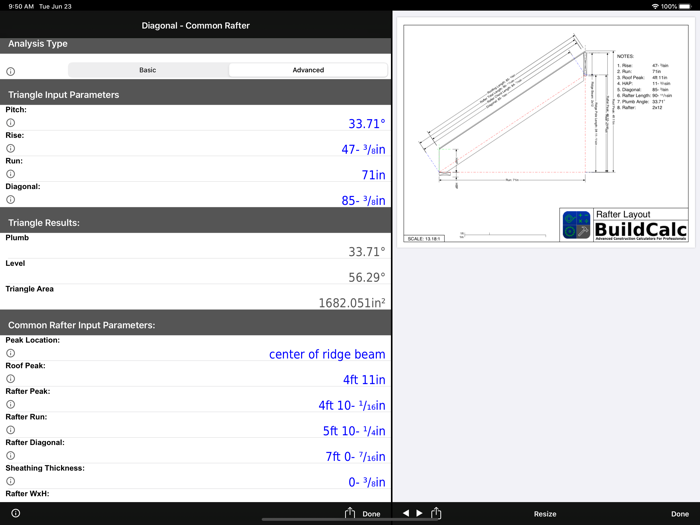Open the Rafter Peak info icon
Viewport: 700px width, 525px height.
(x=11, y=404)
